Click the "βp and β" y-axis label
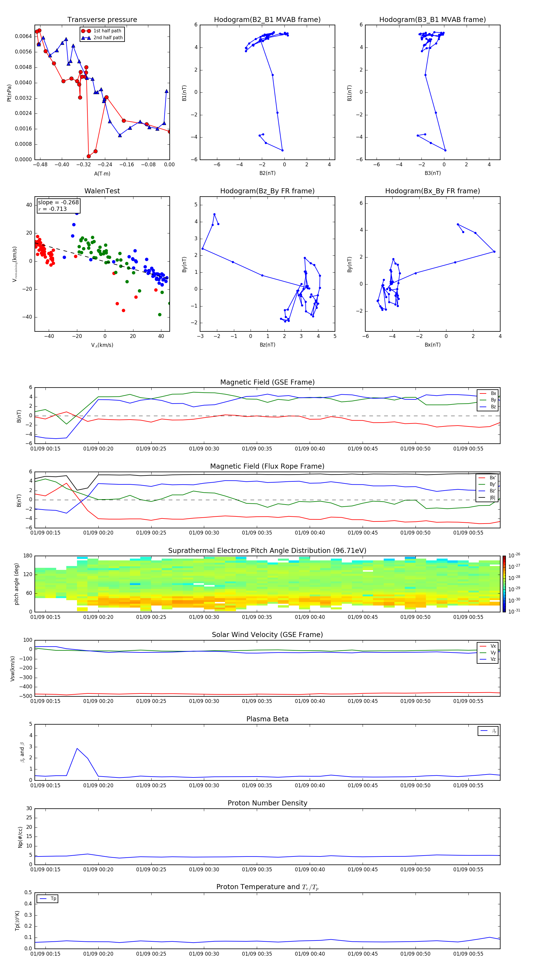This screenshot has height=980, width=535. pos(22,752)
